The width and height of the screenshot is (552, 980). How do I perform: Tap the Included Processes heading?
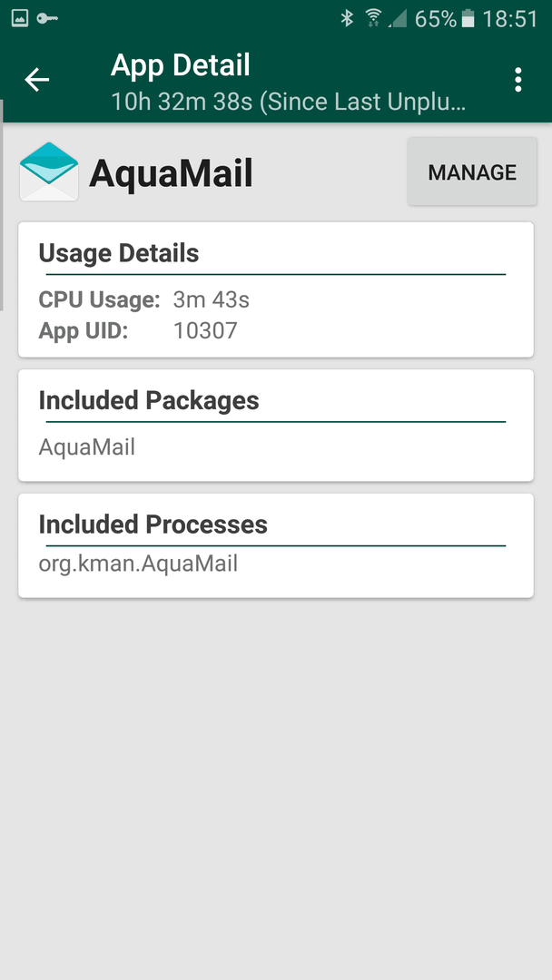[153, 524]
